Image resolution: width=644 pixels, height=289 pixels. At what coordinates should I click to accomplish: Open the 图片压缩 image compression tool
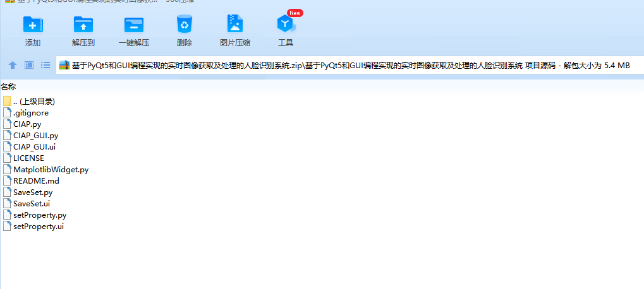pyautogui.click(x=235, y=24)
